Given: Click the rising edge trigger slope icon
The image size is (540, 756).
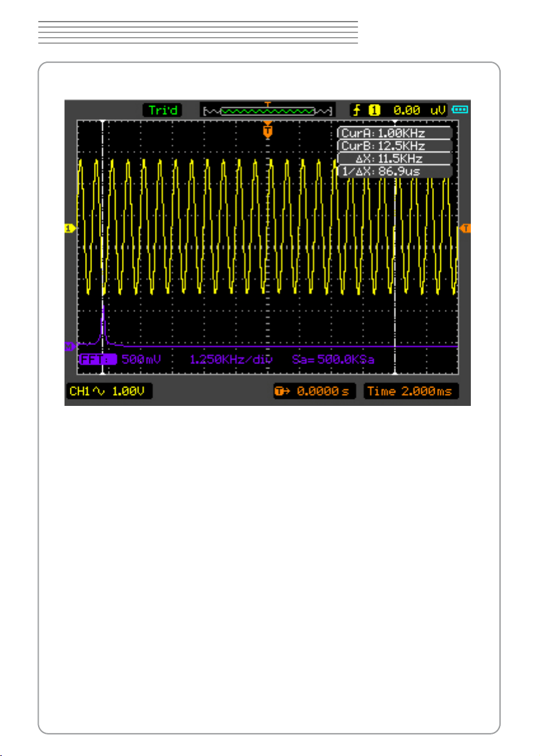Looking at the screenshot, I should (357, 110).
